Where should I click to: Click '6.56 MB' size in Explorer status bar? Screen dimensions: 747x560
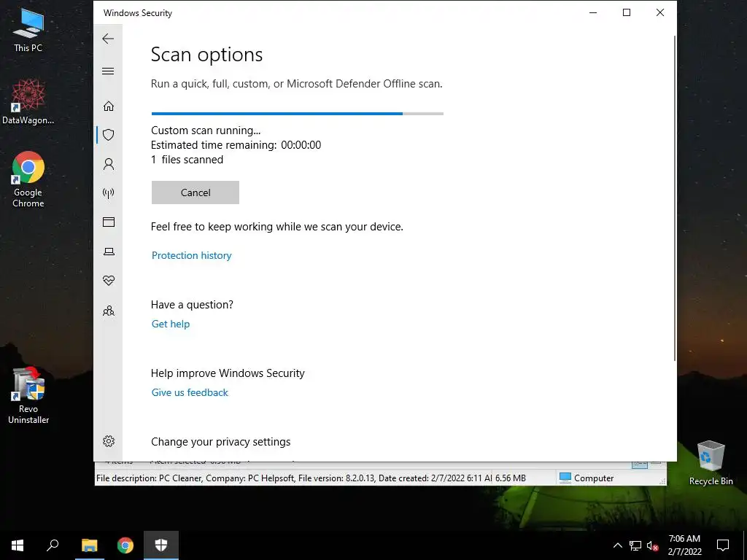click(x=510, y=478)
